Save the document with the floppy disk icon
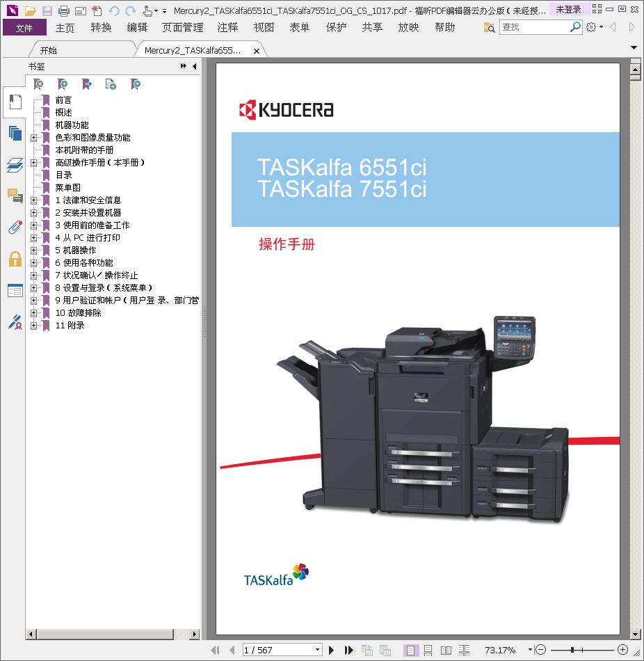Viewport: 644px width, 661px height. tap(47, 10)
